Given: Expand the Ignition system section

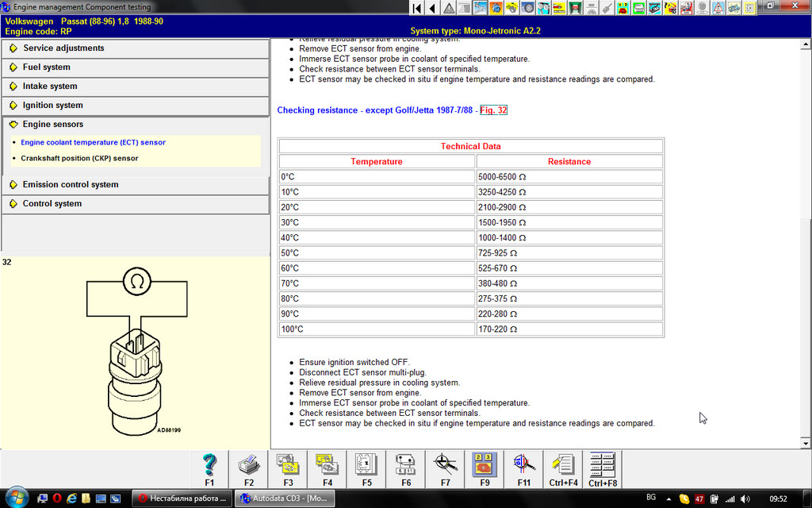Looking at the screenshot, I should pyautogui.click(x=52, y=106).
